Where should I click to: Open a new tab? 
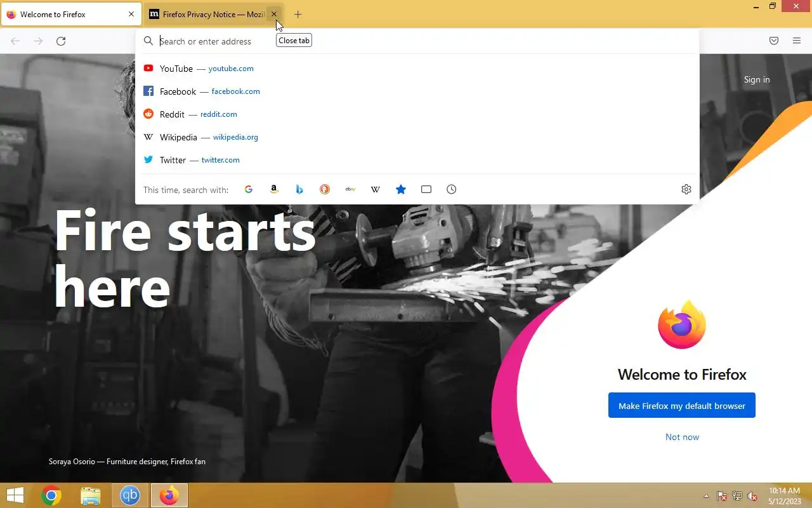(298, 14)
